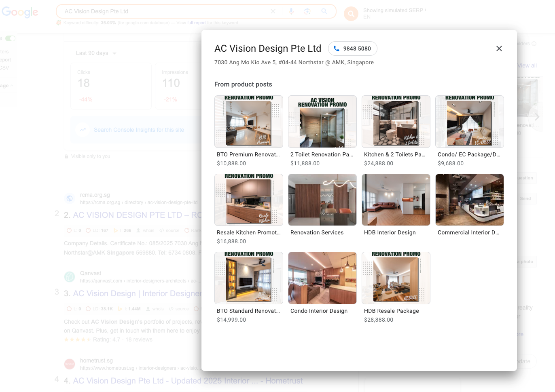Open the 2 Toilet Renovation Package image
Screen dimensions: 555x392
tap(322, 122)
